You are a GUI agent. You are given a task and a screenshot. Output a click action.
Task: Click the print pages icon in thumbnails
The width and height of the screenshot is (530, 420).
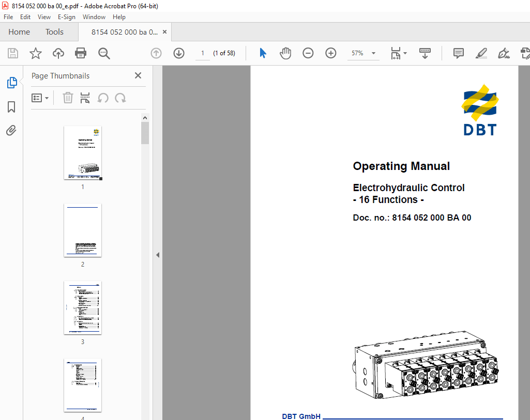tap(85, 98)
